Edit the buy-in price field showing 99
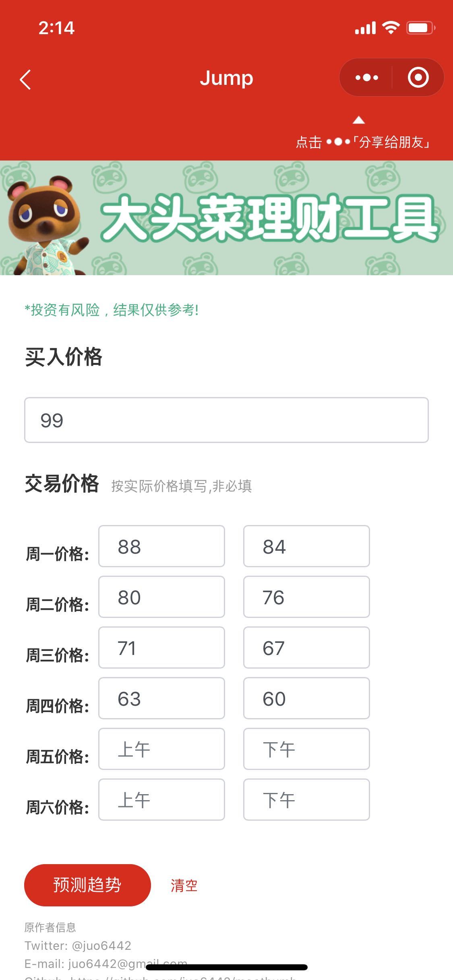Viewport: 453px width, 980px height. (x=226, y=420)
